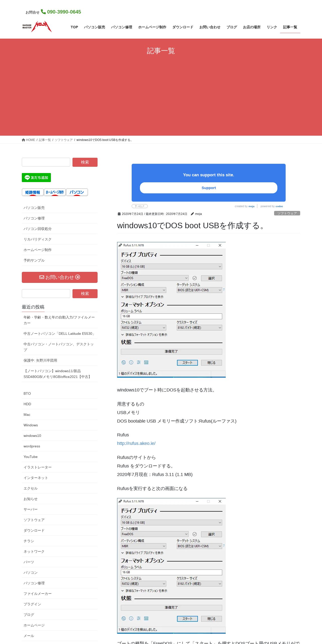Viewport: 322px width, 644px height.
Task: Click the home icon in breadcrumb
Action: 23,140
